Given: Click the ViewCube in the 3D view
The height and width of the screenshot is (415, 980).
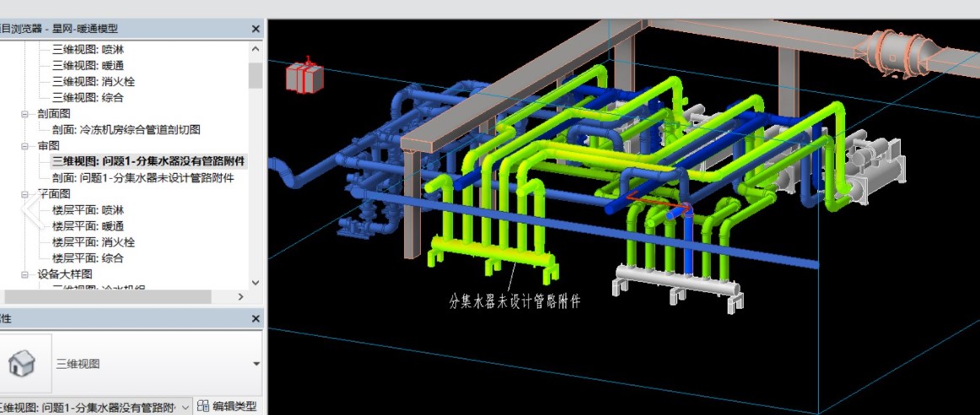Looking at the screenshot, I should (304, 76).
